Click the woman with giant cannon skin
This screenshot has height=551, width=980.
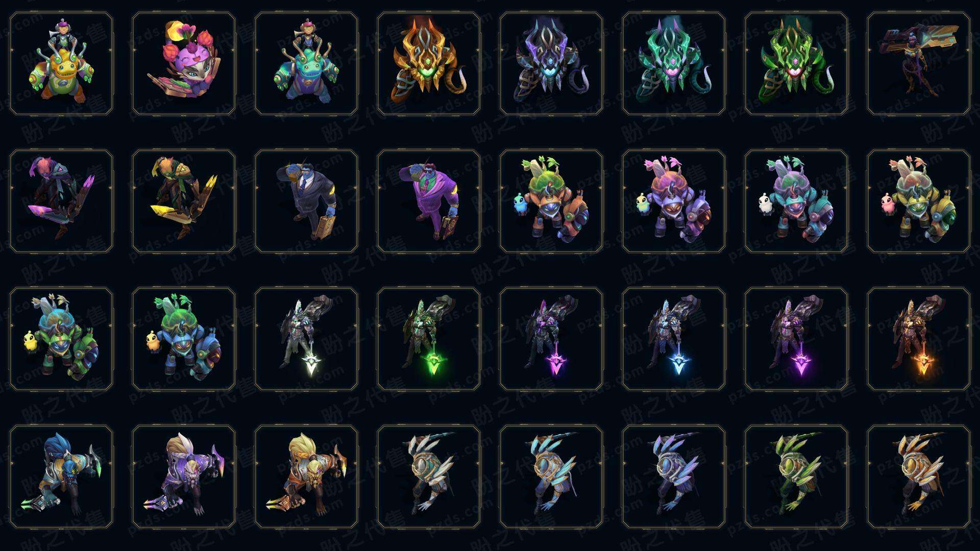919,63
